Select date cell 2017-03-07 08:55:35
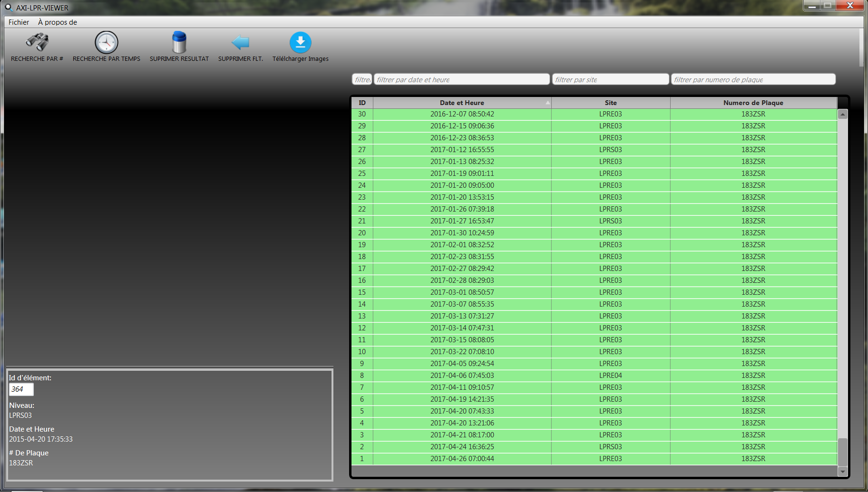Viewport: 868px width, 492px height. [x=462, y=304]
